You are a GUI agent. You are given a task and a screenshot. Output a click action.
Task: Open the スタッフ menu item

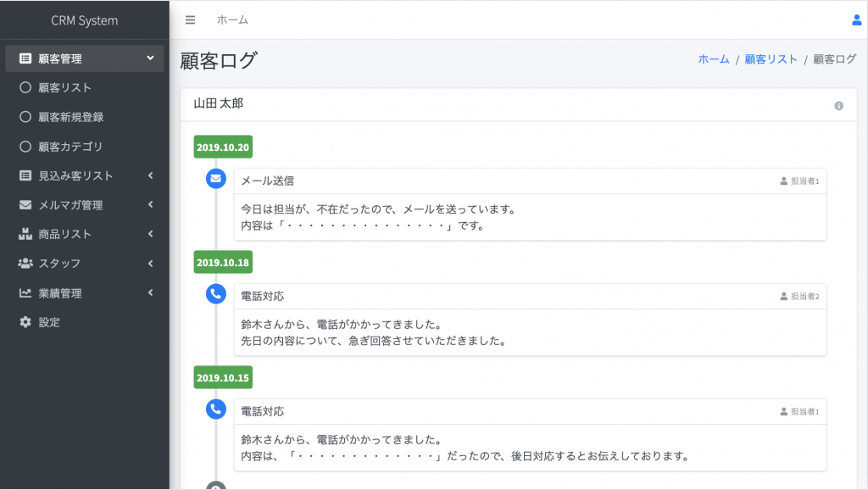coord(85,264)
